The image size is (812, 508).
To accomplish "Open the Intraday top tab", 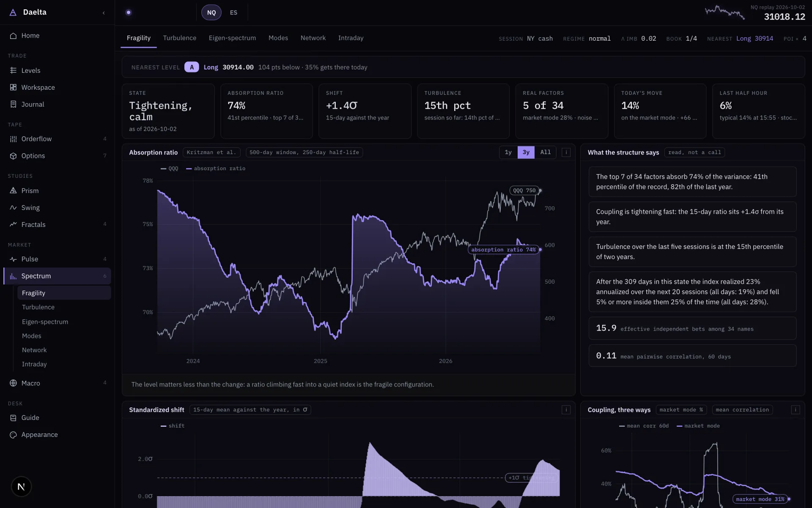I will (x=351, y=38).
